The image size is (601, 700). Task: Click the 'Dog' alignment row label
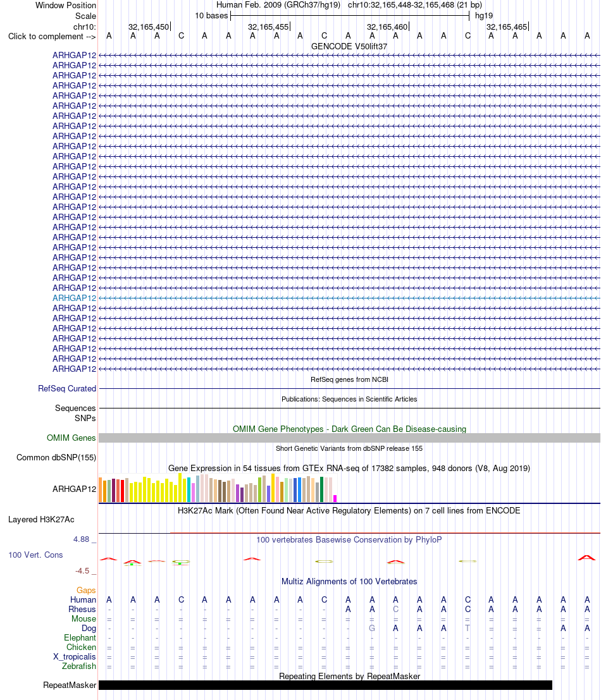click(89, 629)
